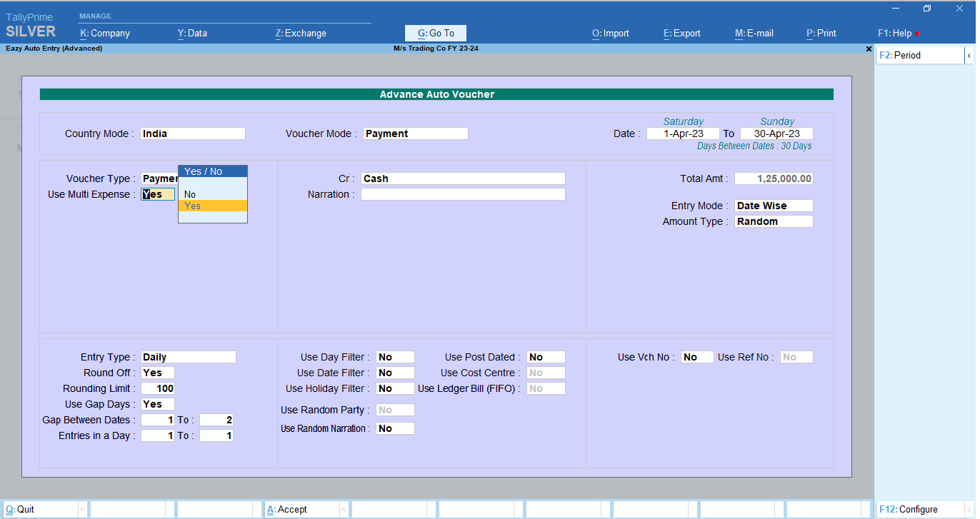Viewport: 980px width, 519px height.
Task: Expand the caret beside Q: Quit
Action: pos(82,510)
